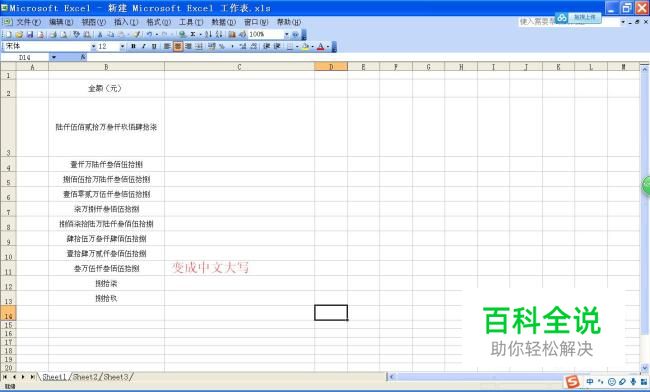Screen dimensions: 650x392
Task: Toggle Align Left alignment
Action: click(x=167, y=46)
